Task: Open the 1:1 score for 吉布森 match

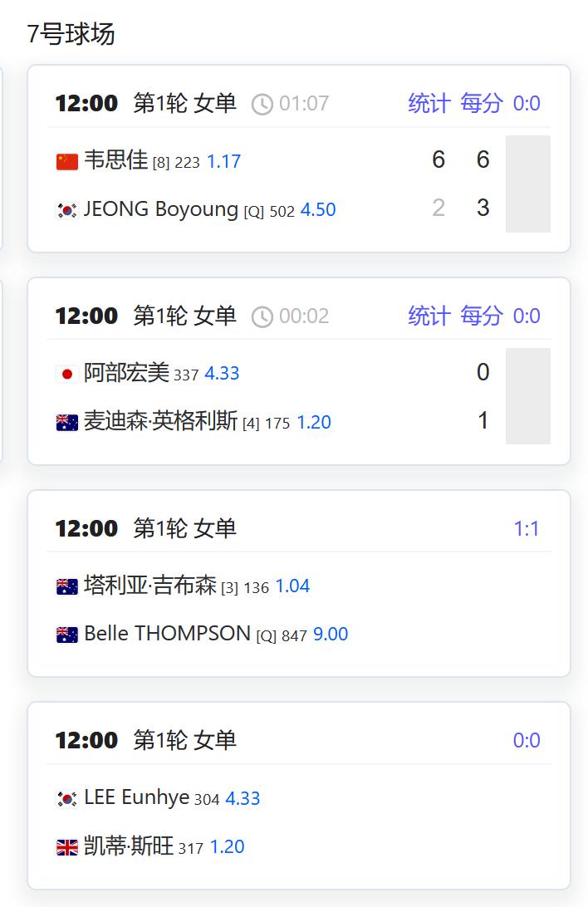Action: (528, 527)
